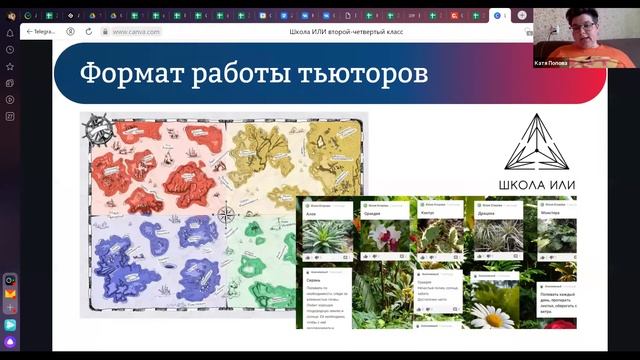Open the mail envelope app in sidebar
This screenshot has height=360, width=640.
click(x=10, y=294)
